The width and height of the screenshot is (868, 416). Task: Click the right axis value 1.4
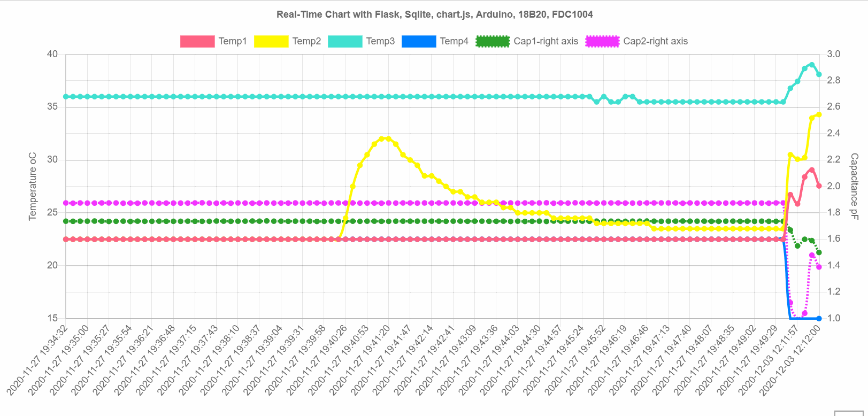833,265
